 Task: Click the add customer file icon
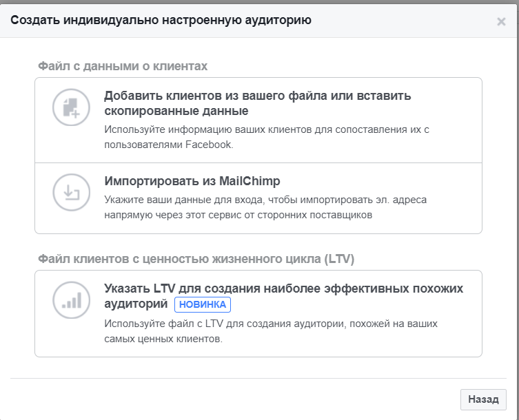[x=72, y=107]
